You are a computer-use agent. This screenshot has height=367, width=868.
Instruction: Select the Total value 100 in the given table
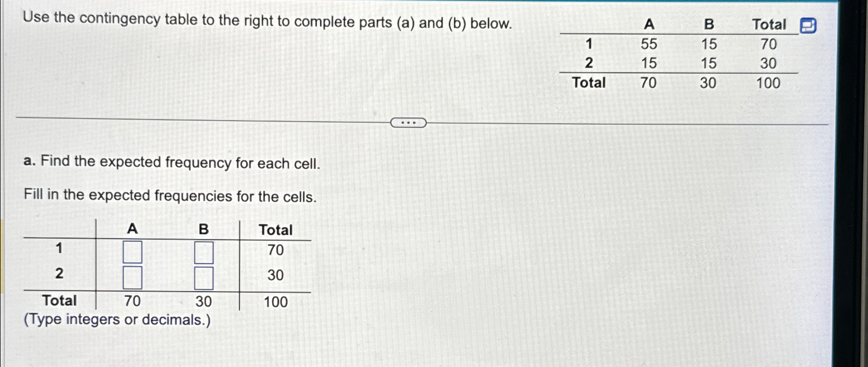coord(768,83)
